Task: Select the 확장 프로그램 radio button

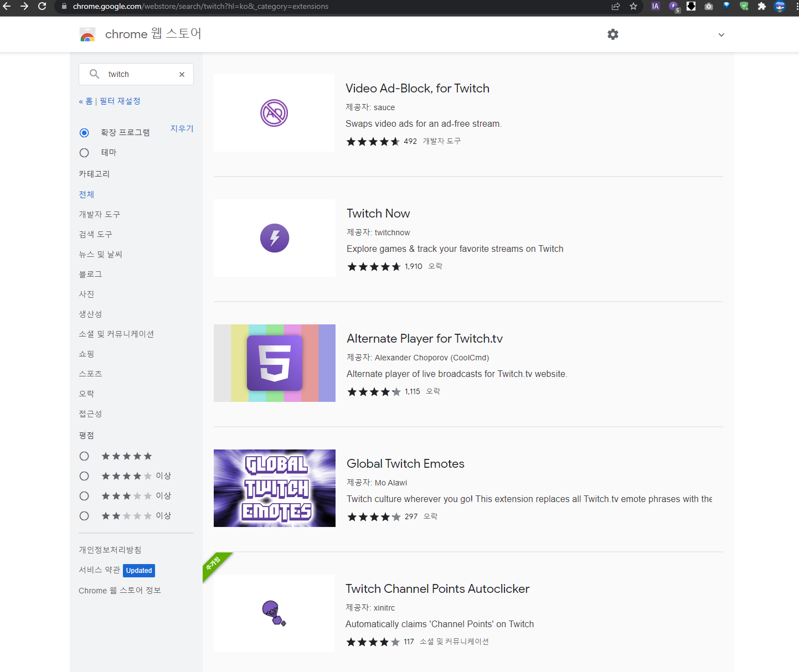Action: tap(84, 133)
